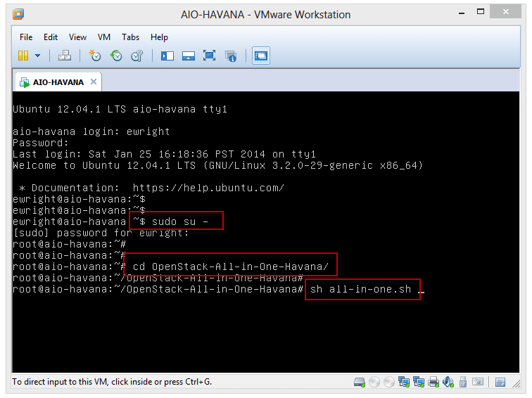Open the power options dropdown arrow
This screenshot has width=532, height=398.
[37, 56]
